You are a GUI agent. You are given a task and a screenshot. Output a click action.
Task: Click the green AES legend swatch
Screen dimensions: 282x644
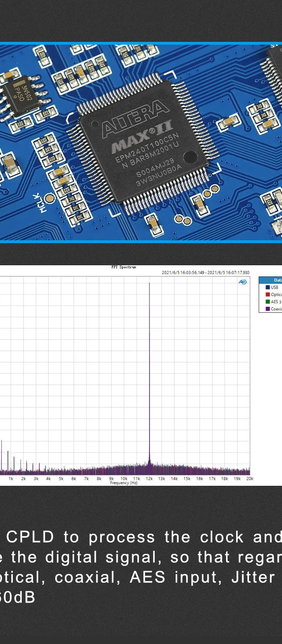[267, 301]
